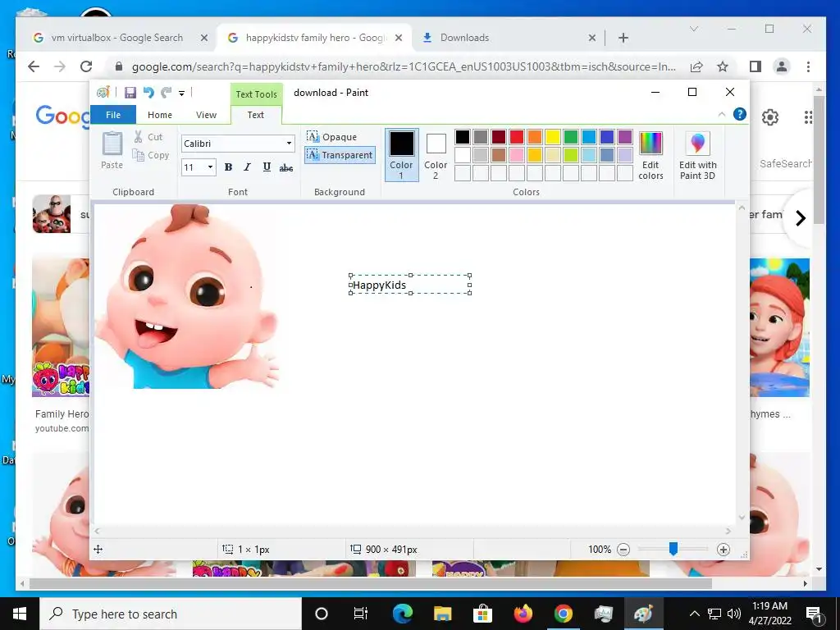Click the Copy button in Clipboard group
Viewport: 840px width, 630px height.
click(151, 155)
